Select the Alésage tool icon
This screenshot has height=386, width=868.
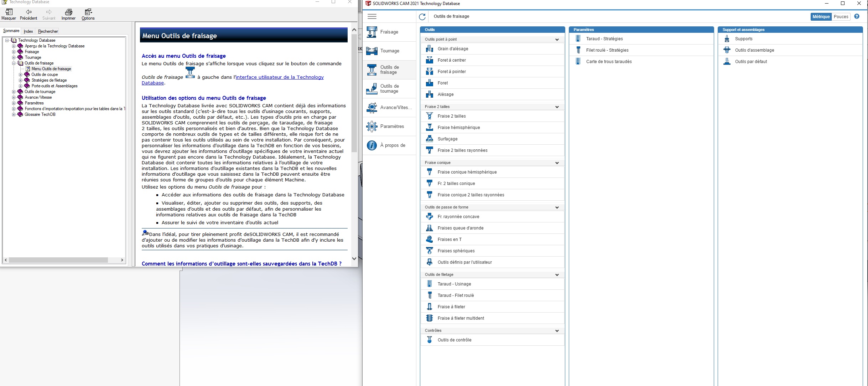(430, 94)
